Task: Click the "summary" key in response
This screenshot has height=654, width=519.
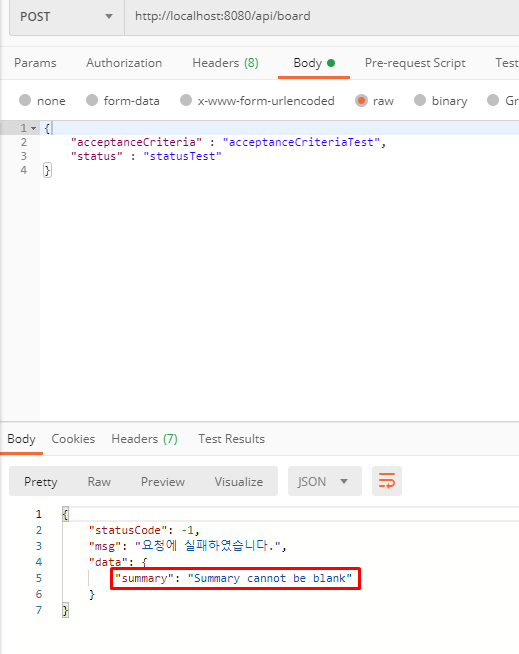Action: pos(144,579)
